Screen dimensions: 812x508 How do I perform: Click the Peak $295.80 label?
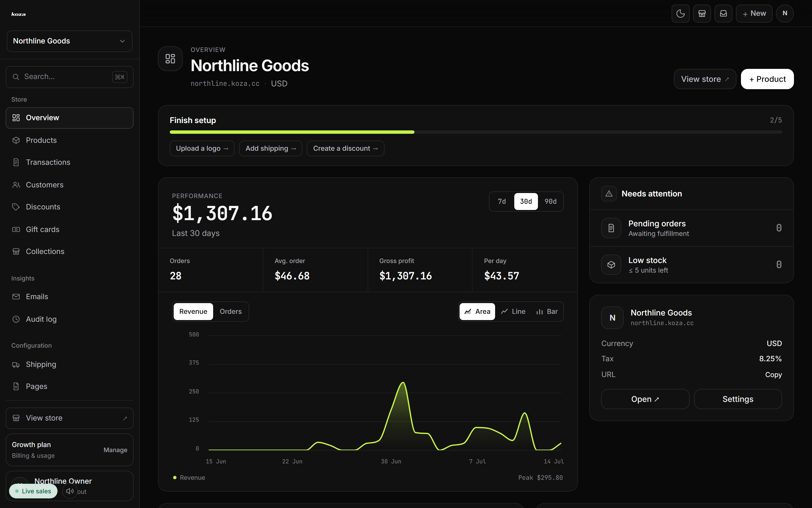[540, 478]
